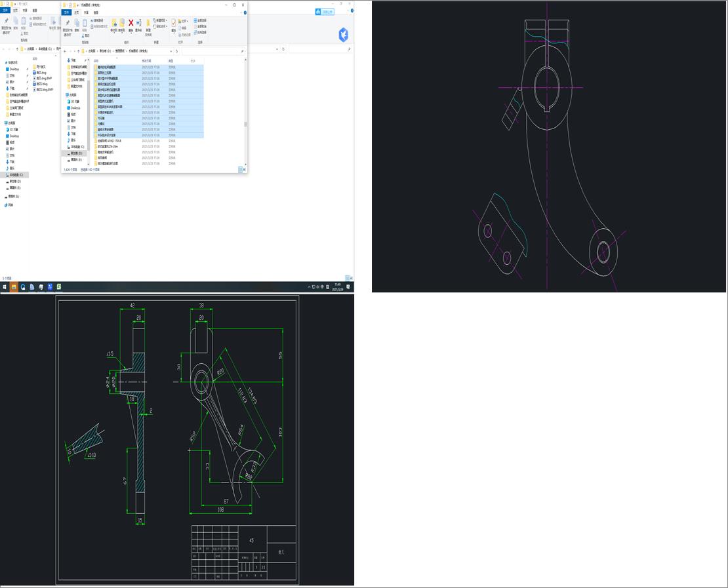Screen dimensions: 728x588
Task: Switch to details view in status bar
Action: [x=239, y=169]
